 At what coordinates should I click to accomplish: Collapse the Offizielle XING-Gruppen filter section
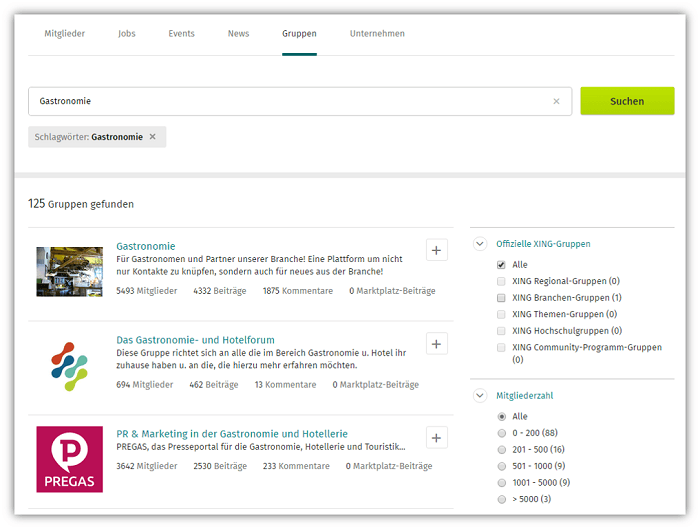point(480,243)
